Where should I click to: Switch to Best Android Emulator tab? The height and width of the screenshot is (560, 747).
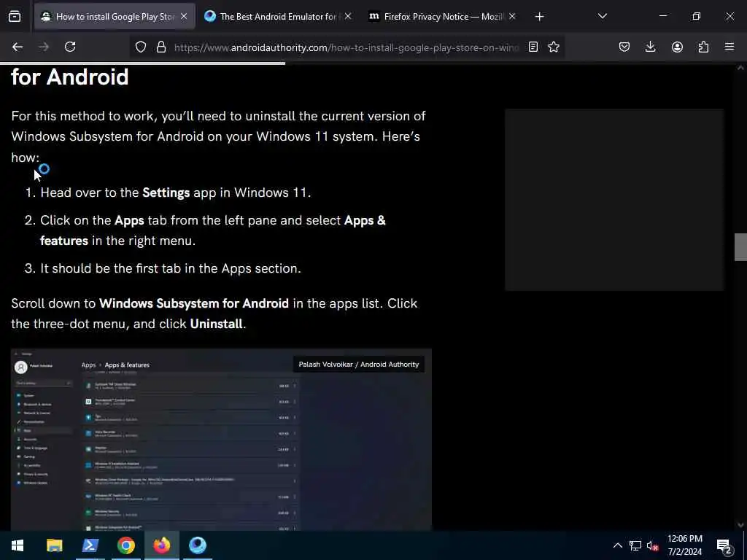tap(278, 17)
